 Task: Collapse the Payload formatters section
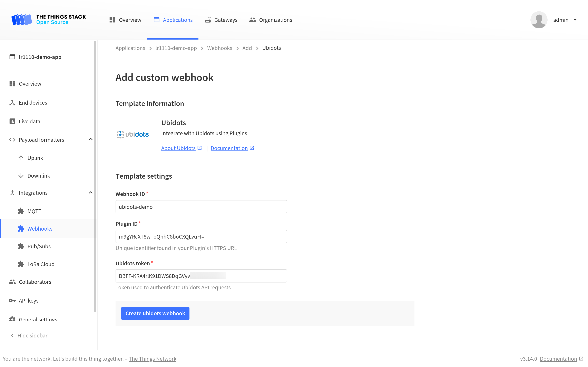point(91,139)
